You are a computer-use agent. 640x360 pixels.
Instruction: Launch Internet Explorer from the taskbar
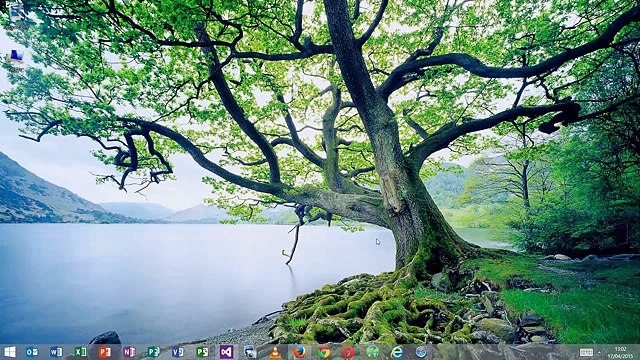(x=397, y=352)
